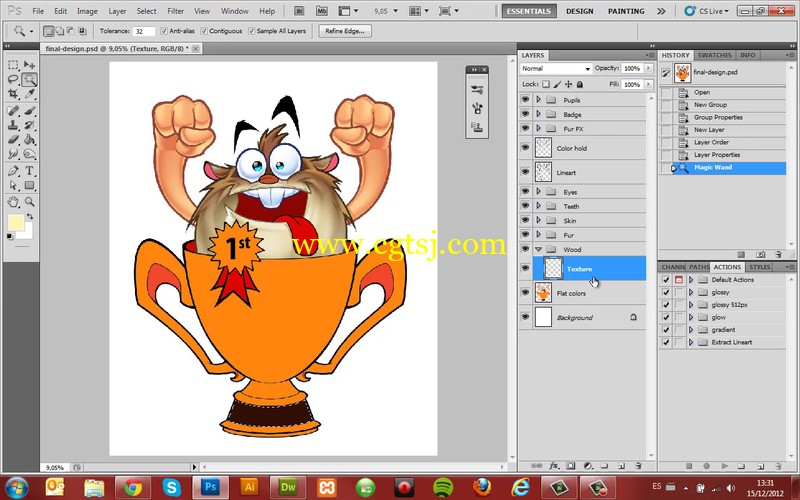
Task: Select the Move tool
Action: 29,65
